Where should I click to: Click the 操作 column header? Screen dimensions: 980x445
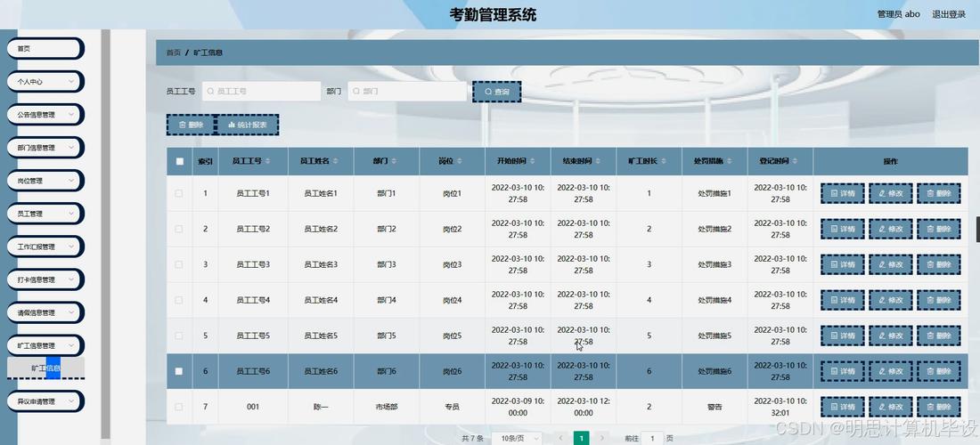[x=891, y=161]
